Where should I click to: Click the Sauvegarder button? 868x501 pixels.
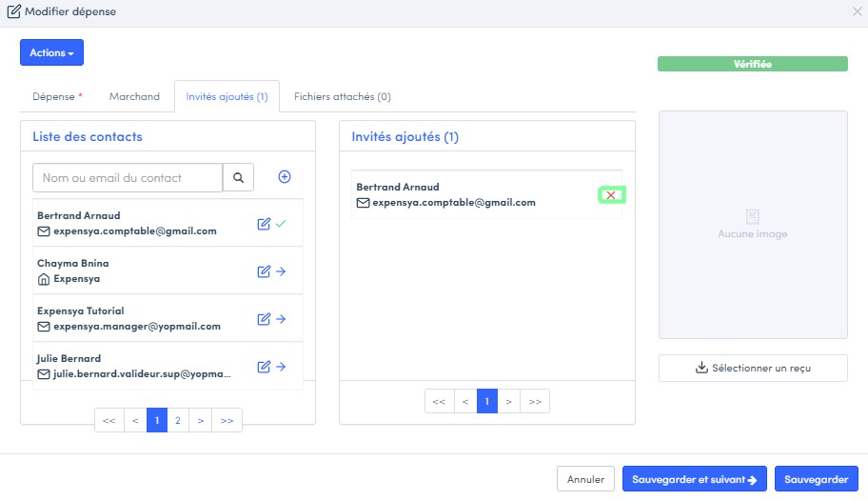[x=816, y=479]
